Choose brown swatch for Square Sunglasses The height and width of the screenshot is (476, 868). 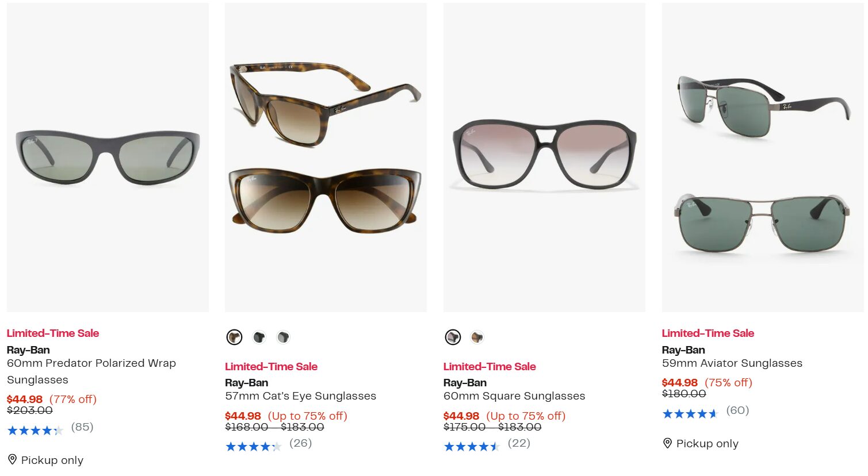[477, 337]
